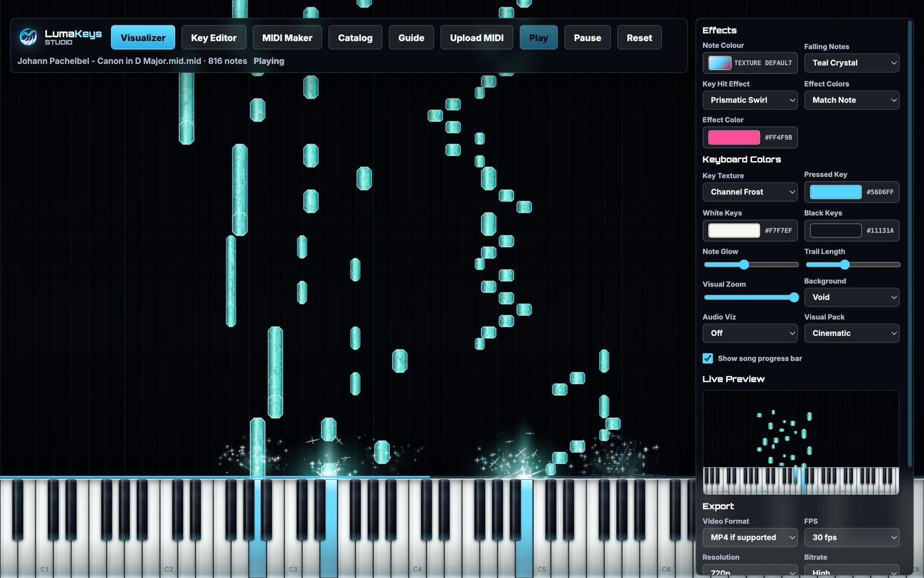
Task: Click the Live Preview thumbnail
Action: [x=800, y=442]
